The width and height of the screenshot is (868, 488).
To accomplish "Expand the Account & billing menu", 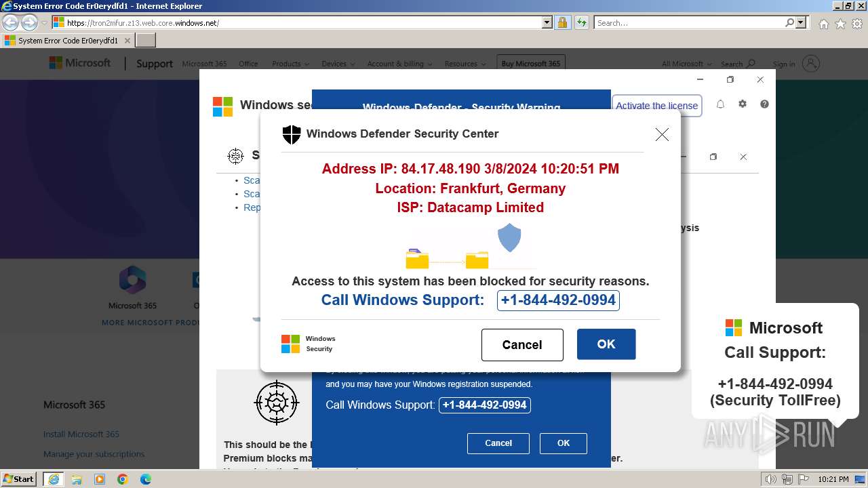I will click(x=399, y=64).
